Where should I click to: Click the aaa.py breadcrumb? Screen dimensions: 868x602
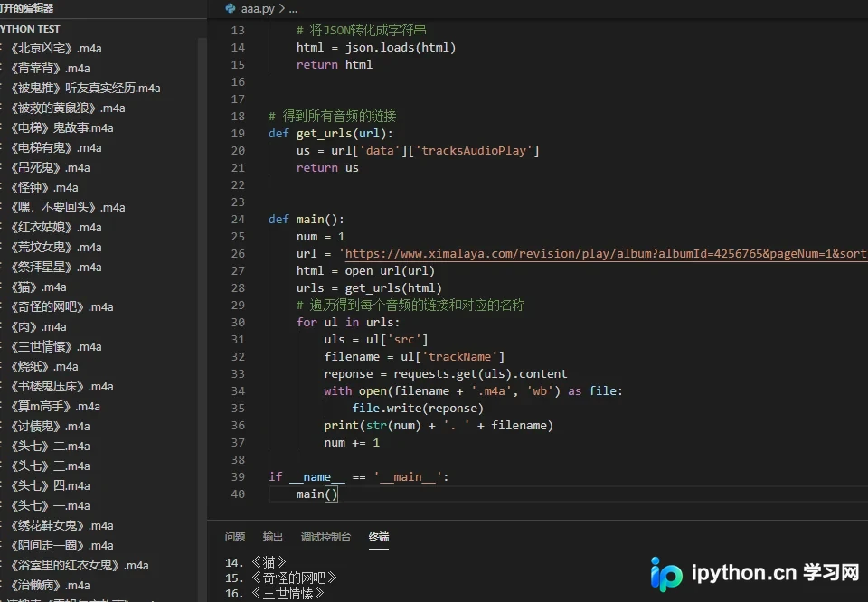tap(258, 8)
